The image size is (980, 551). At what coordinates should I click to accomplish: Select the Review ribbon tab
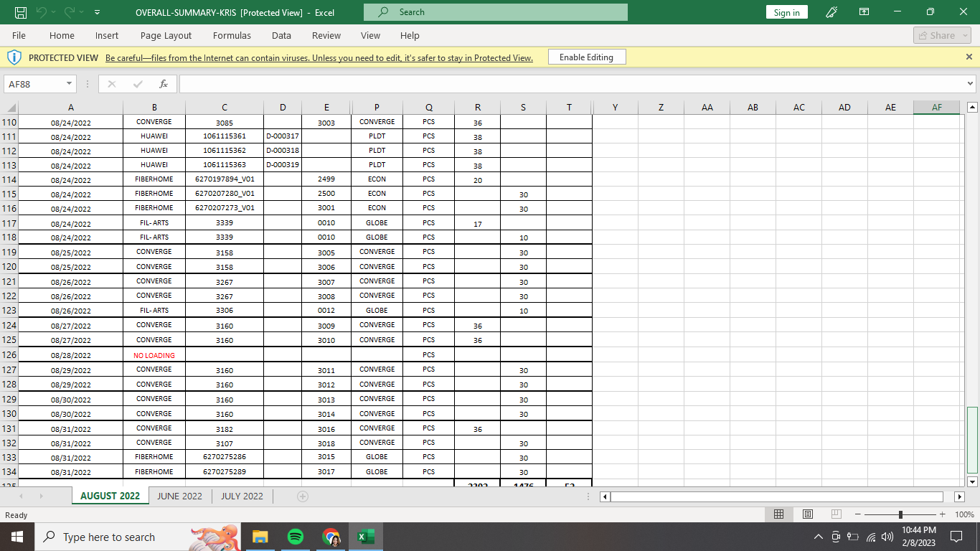click(x=326, y=35)
